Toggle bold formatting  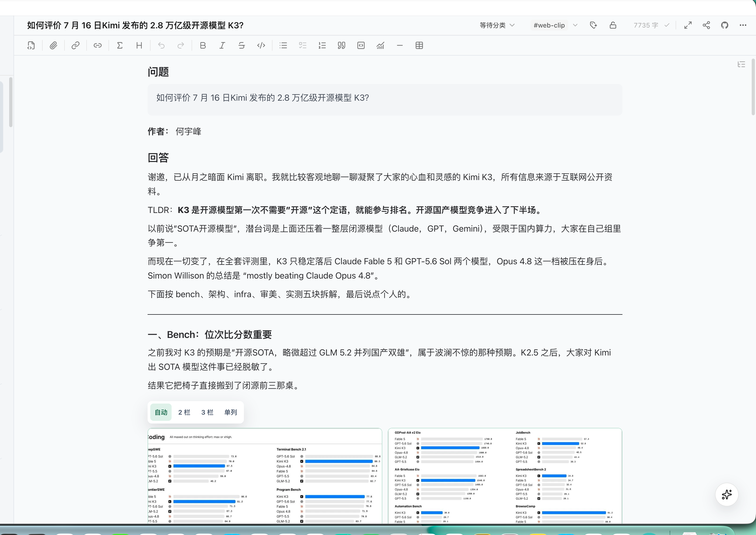203,45
